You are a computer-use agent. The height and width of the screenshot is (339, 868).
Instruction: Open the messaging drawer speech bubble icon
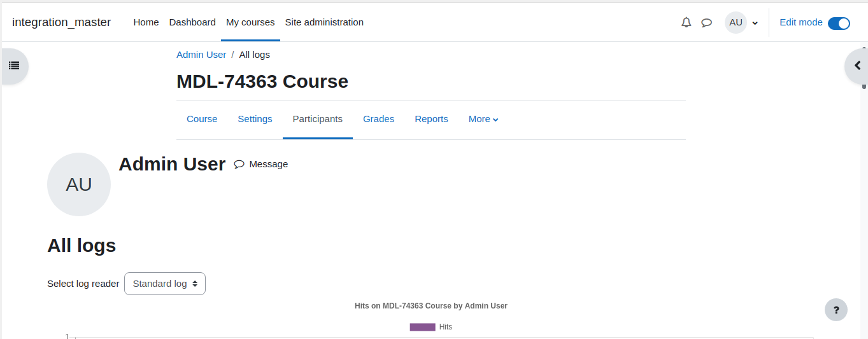click(706, 22)
